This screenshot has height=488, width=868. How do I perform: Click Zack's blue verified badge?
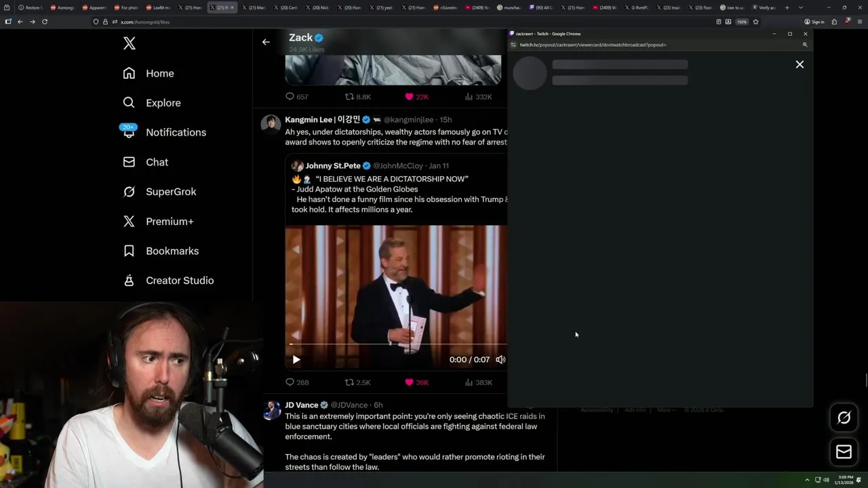319,38
